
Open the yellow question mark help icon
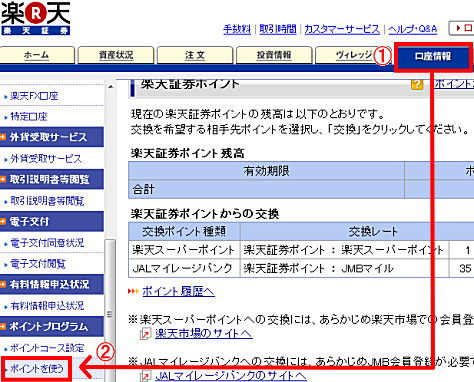417,85
